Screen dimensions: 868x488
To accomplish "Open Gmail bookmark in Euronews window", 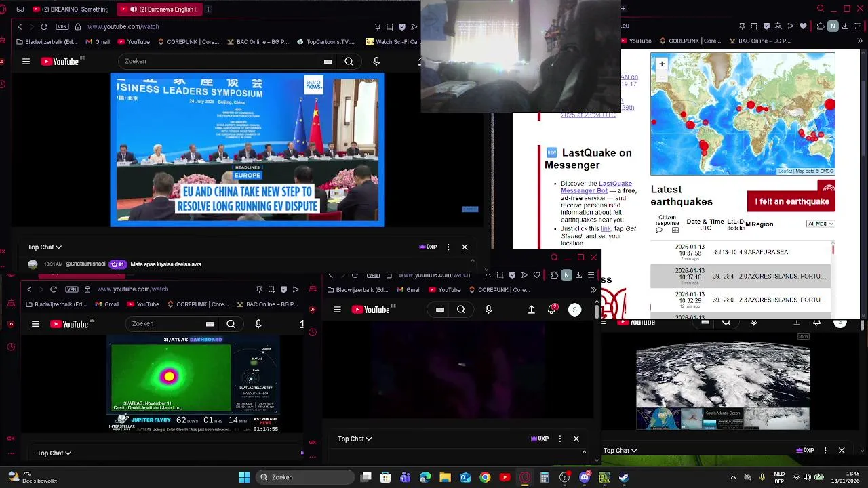I will point(98,42).
